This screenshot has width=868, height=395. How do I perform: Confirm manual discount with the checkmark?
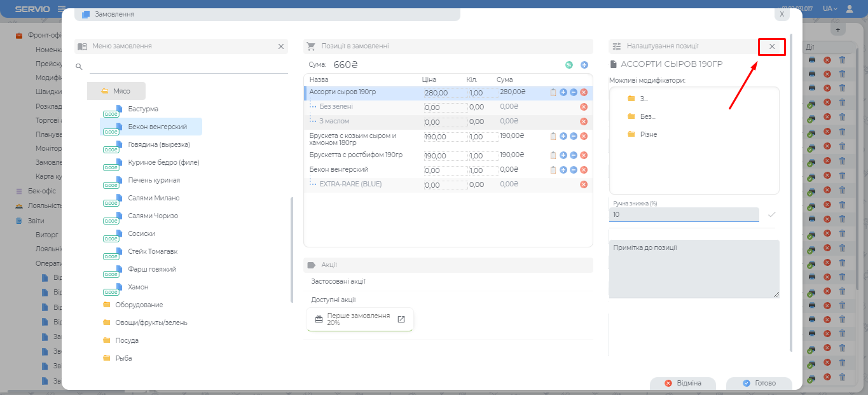772,215
